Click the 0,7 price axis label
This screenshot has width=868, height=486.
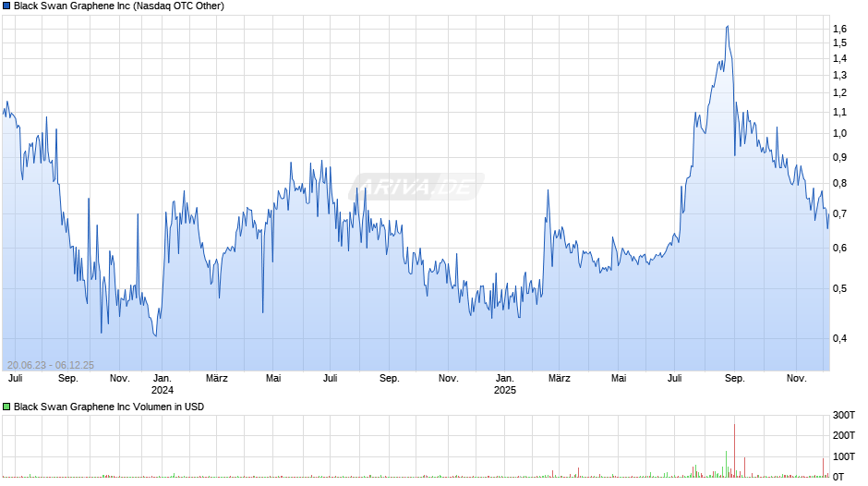tap(839, 214)
